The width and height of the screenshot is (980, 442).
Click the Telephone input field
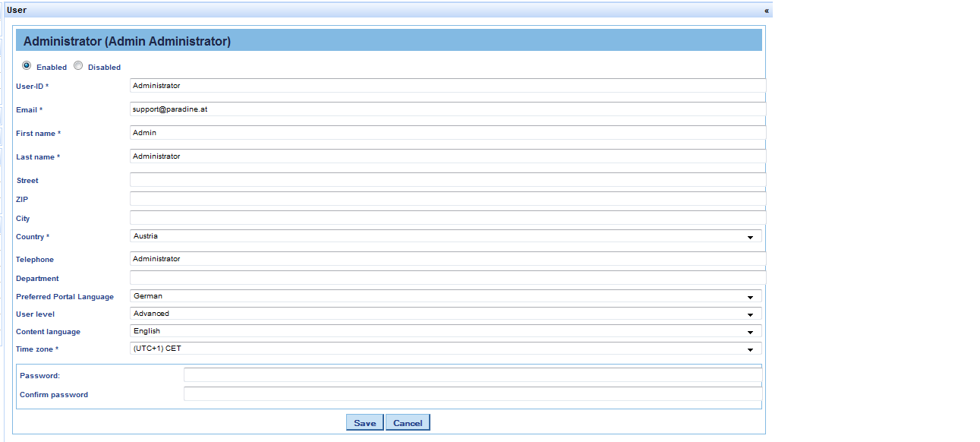447,259
